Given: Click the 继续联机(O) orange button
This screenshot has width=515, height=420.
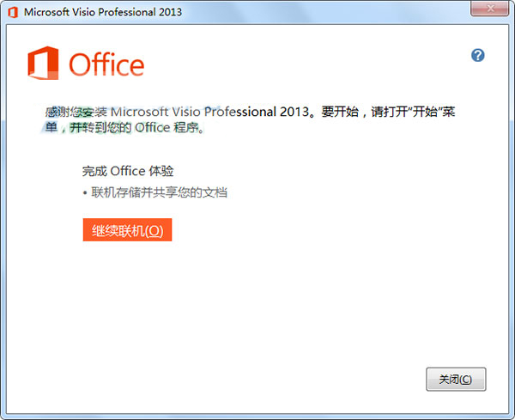Looking at the screenshot, I should point(127,229).
